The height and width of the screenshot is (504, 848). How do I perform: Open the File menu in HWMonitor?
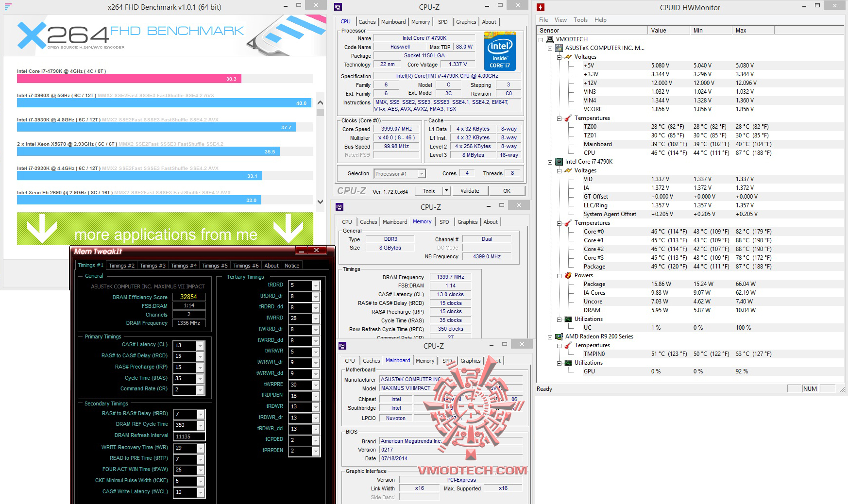(x=543, y=20)
